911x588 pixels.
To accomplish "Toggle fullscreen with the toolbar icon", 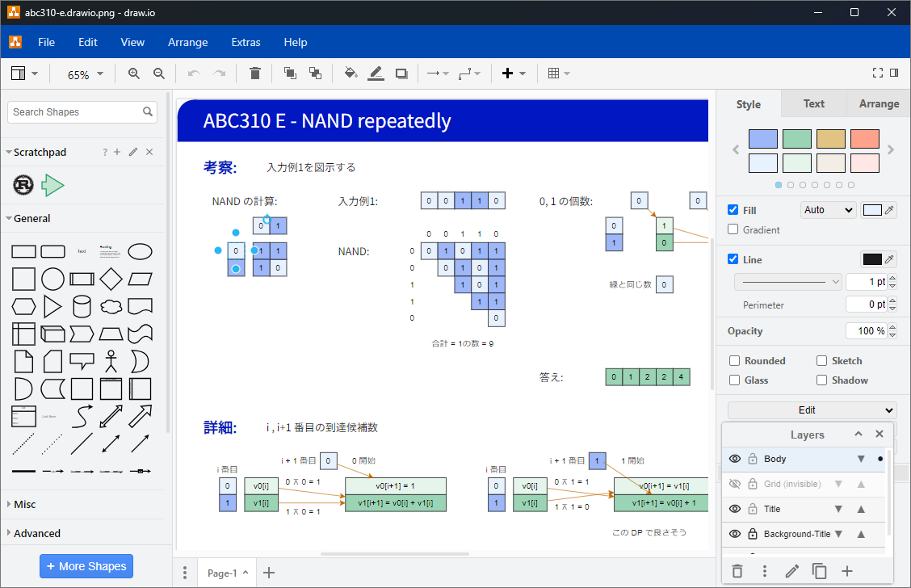I will 877,73.
